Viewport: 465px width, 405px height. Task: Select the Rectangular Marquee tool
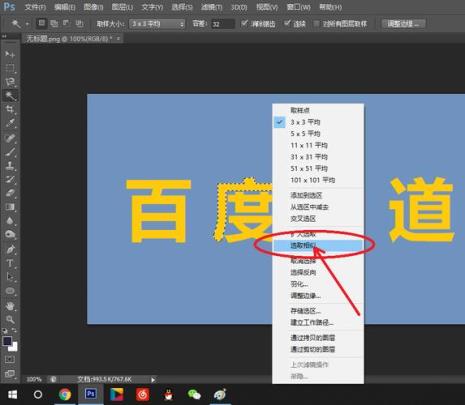[10, 68]
